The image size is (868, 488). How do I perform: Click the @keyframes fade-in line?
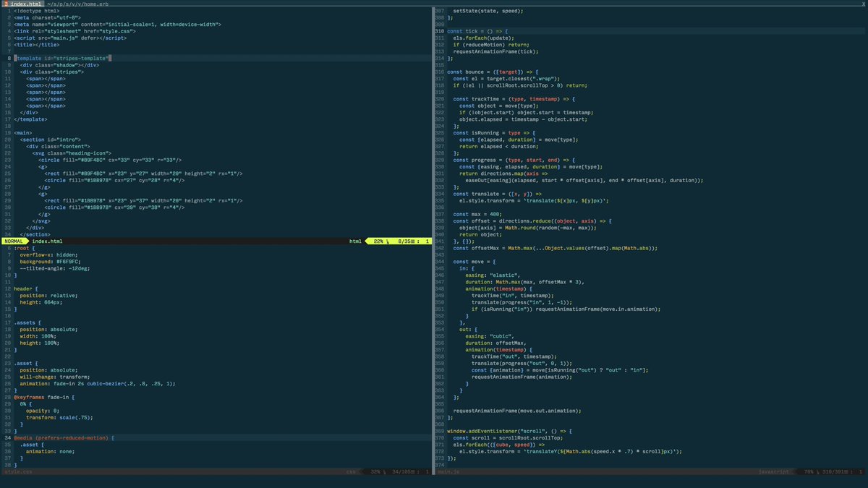pyautogui.click(x=44, y=397)
